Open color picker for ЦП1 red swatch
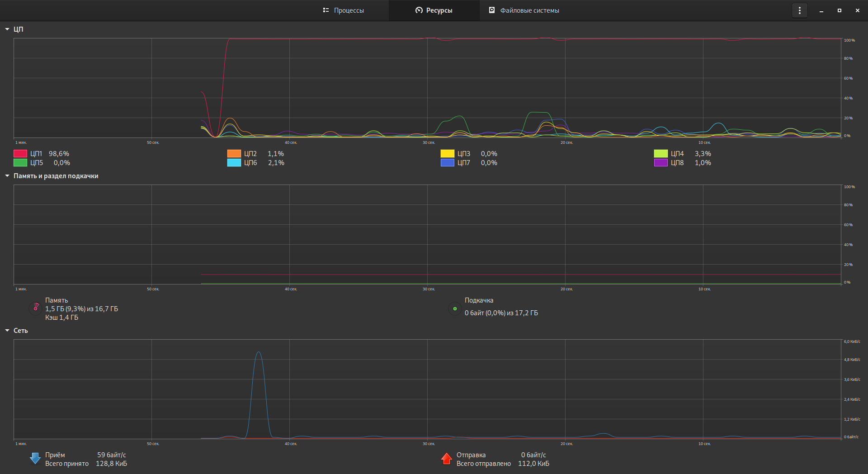 pyautogui.click(x=20, y=154)
